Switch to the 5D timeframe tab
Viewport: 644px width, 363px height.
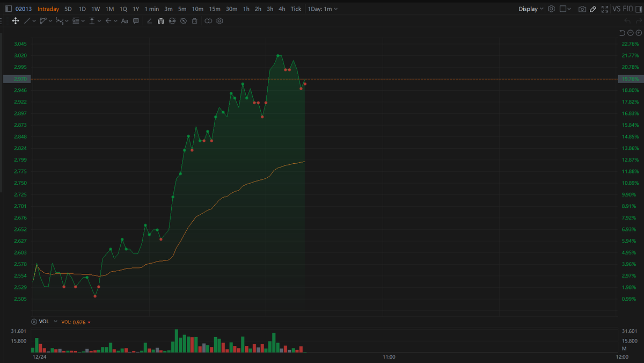tap(68, 9)
